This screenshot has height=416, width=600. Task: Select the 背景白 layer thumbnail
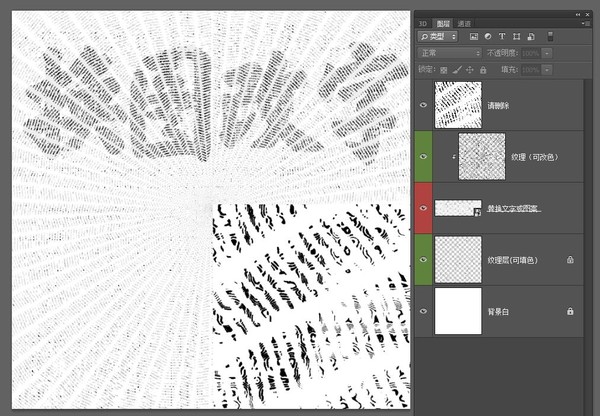click(x=458, y=311)
